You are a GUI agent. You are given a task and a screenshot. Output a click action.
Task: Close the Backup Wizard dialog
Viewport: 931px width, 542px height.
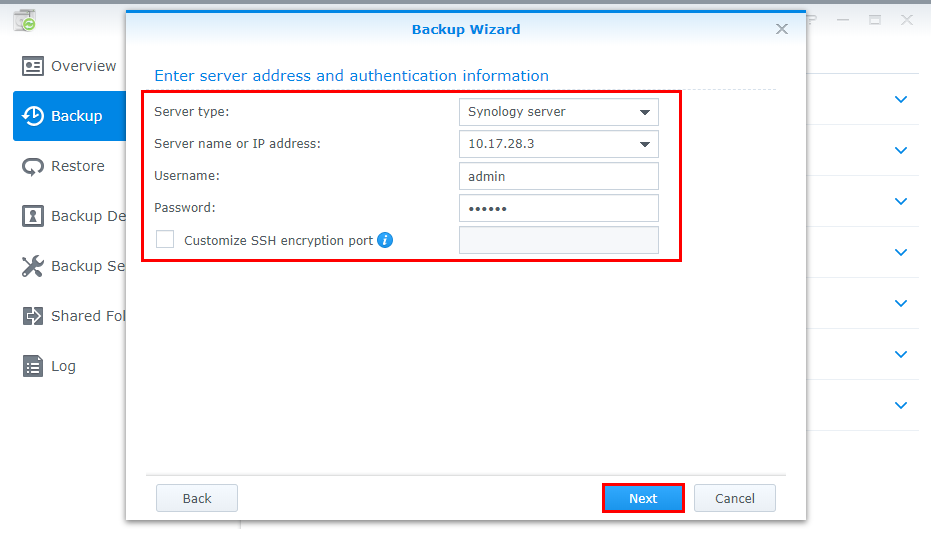pyautogui.click(x=782, y=29)
